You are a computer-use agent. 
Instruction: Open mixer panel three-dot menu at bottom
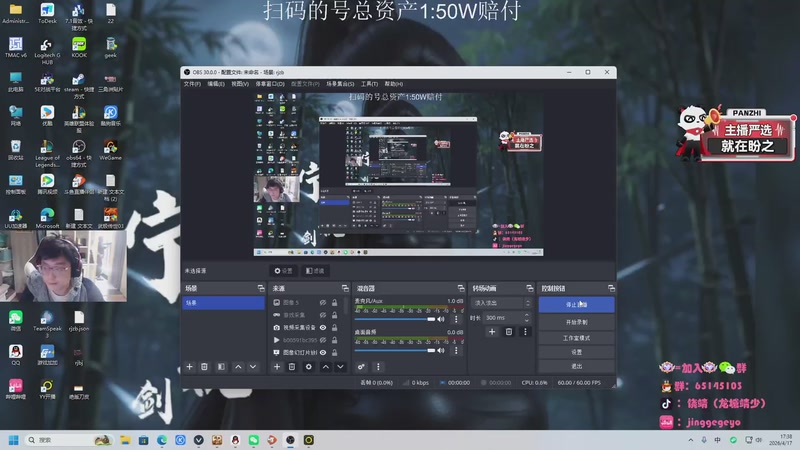(378, 367)
